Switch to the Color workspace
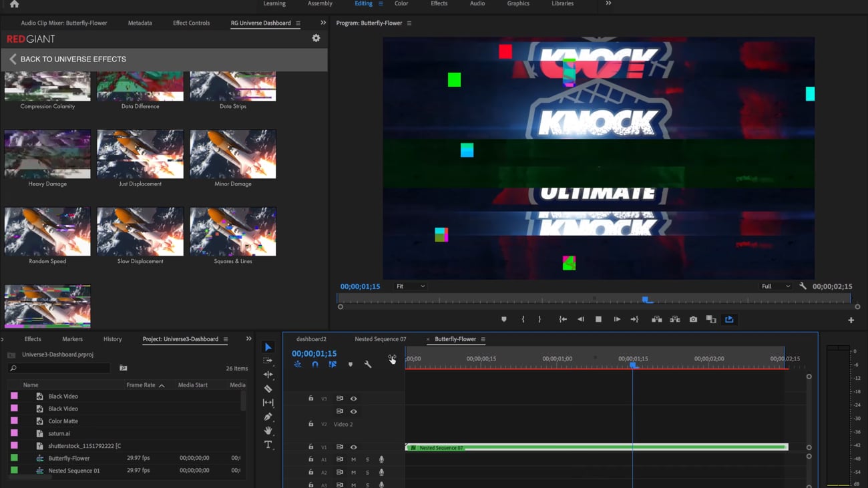 [x=401, y=4]
